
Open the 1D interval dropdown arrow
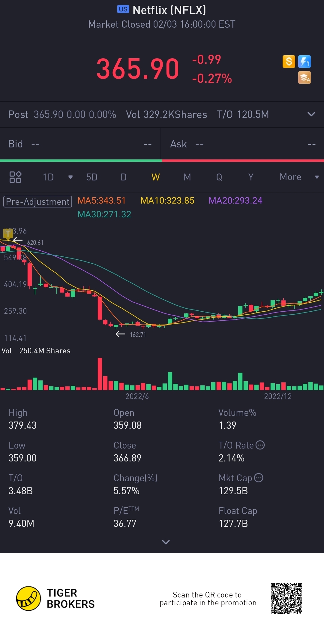pyautogui.click(x=70, y=177)
